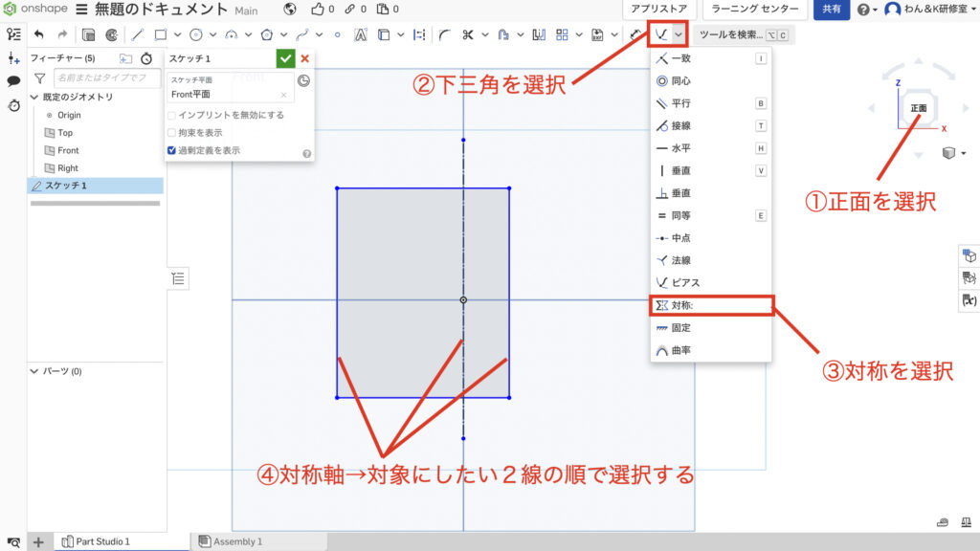This screenshot has height=551, width=980.
Task: Select the Dimension tool
Action: coord(635,35)
